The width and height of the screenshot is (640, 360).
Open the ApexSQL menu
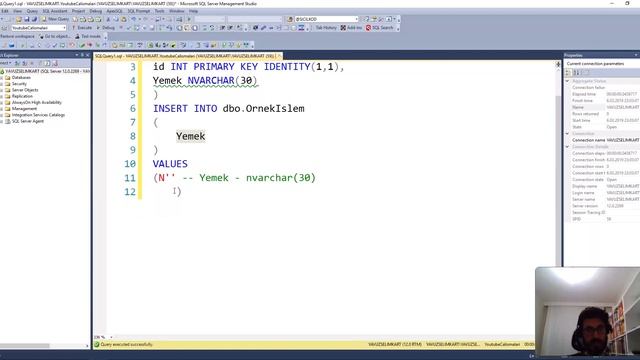(114, 11)
